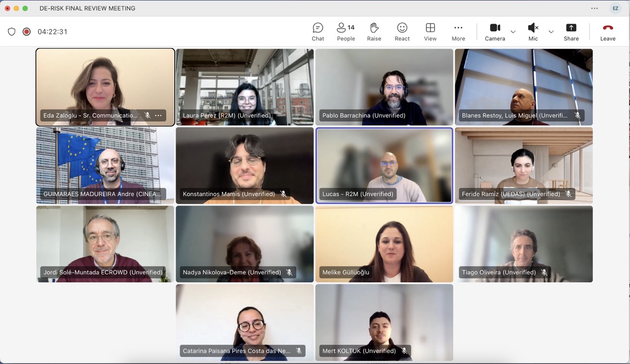Viewport: 630px width, 364px height.
Task: Expand the Camera options arrow
Action: pos(513,32)
